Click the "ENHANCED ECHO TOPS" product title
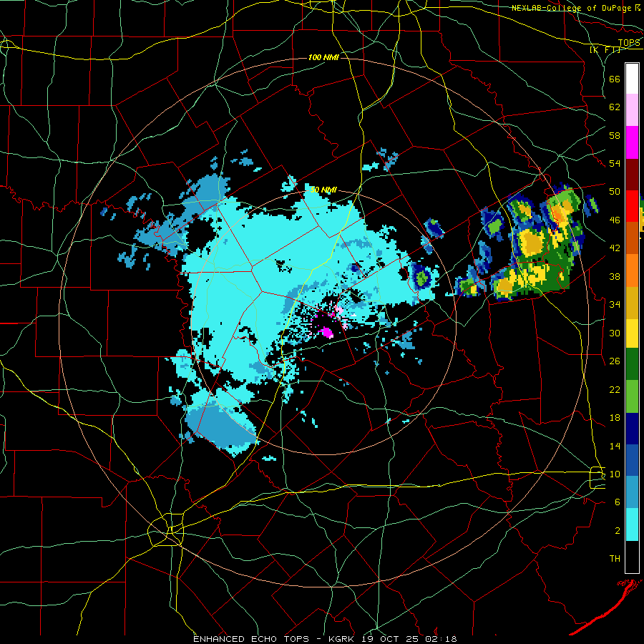Viewport: 644px width, 644px height. (251, 639)
